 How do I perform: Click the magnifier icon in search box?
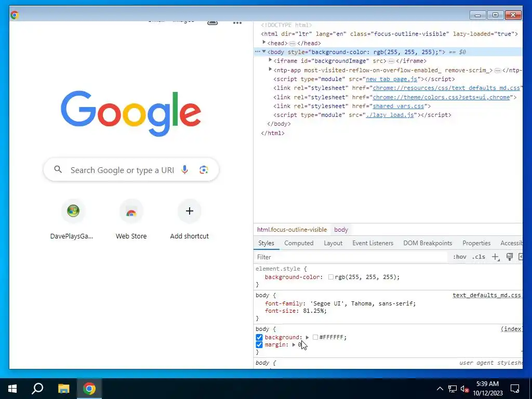[58, 169]
